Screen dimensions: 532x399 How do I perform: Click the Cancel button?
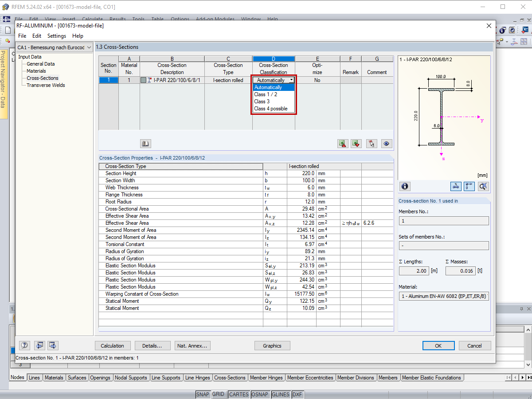point(474,346)
